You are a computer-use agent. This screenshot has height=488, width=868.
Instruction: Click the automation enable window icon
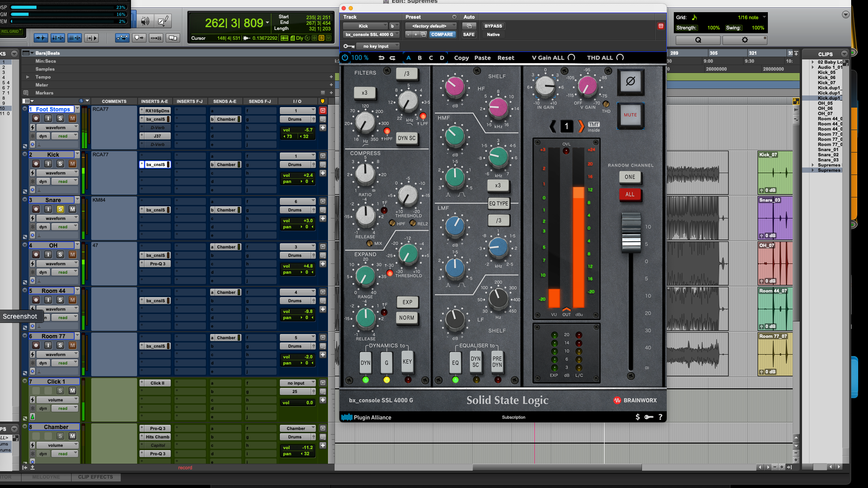point(469,26)
